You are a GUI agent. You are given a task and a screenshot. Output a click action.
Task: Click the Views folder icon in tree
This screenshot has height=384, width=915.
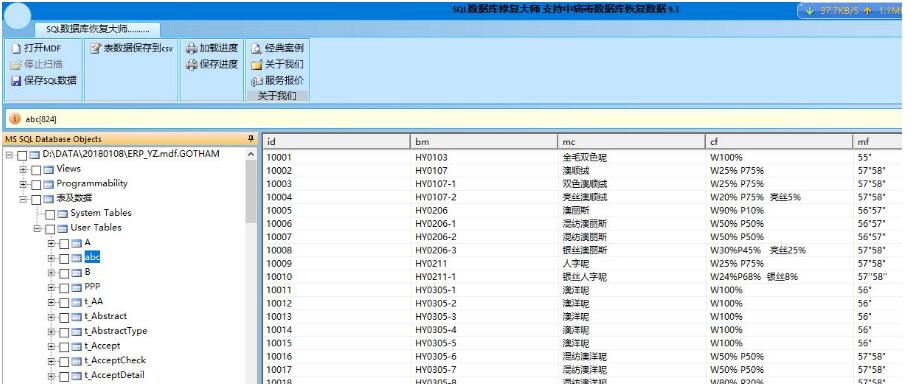[48, 169]
